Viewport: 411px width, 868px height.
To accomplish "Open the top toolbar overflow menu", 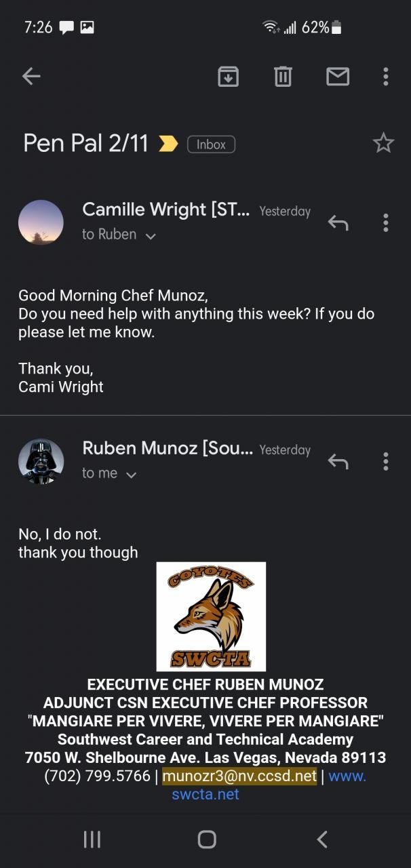I will [385, 77].
